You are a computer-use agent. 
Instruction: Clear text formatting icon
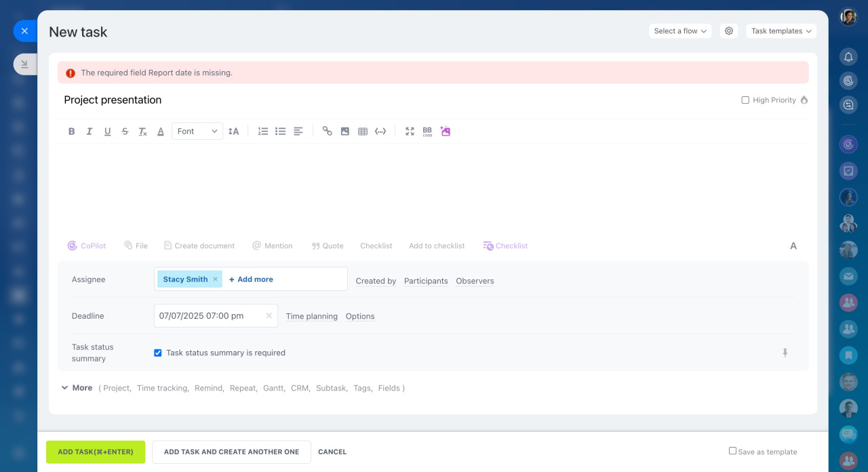click(142, 132)
